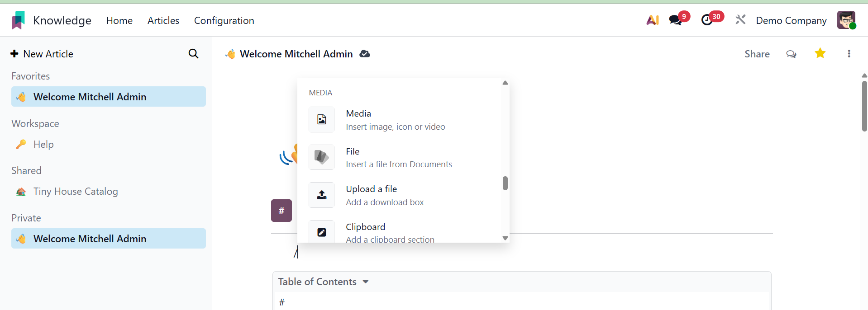Open the messages conversations icon

pos(676,20)
